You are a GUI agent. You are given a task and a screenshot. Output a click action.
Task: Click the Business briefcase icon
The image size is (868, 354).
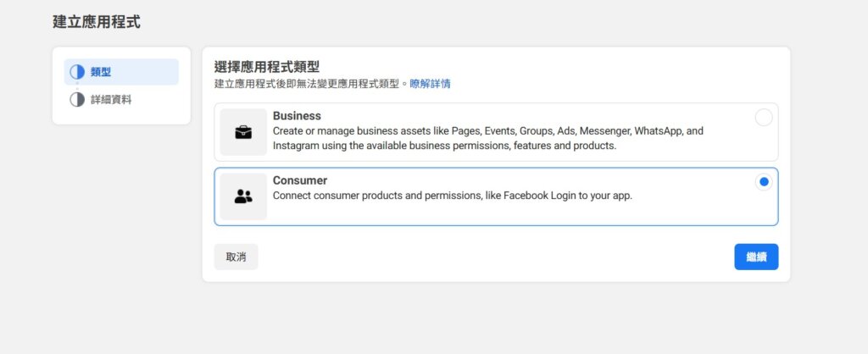pyautogui.click(x=243, y=132)
